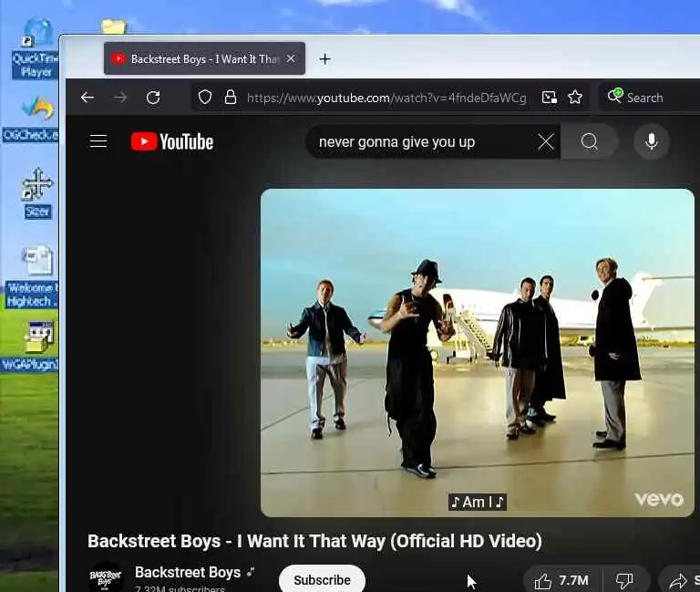This screenshot has height=592, width=700.
Task: Open the tracking protection shield icon
Action: point(205,97)
